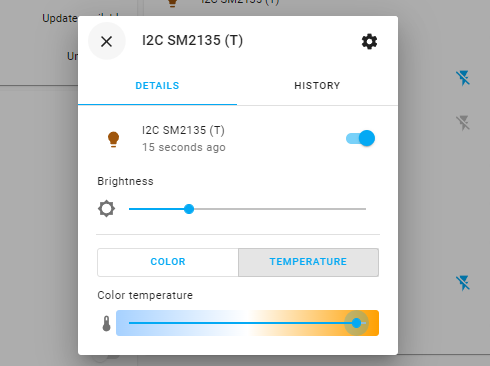The height and width of the screenshot is (366, 490).
Task: Click the Brightness slider handle
Action: coord(189,209)
